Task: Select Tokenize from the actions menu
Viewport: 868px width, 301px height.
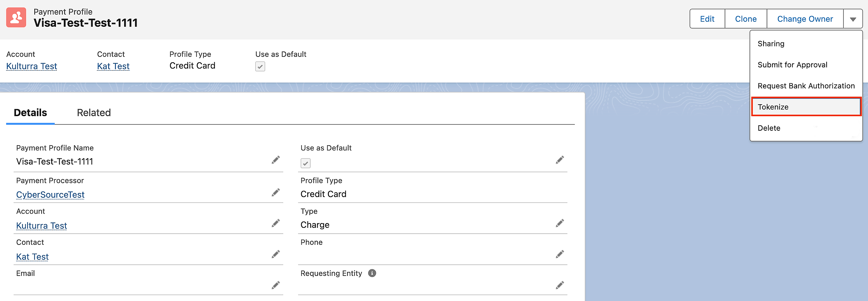Action: coord(806,107)
